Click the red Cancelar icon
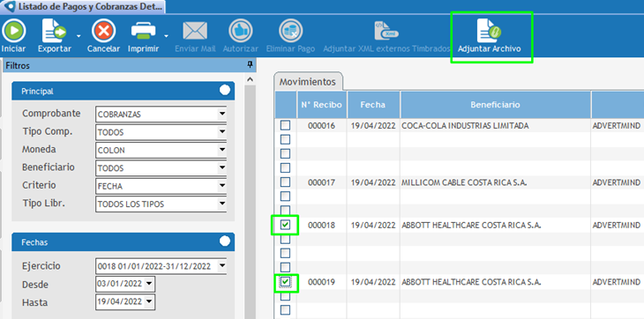644x319 pixels. pos(103,31)
